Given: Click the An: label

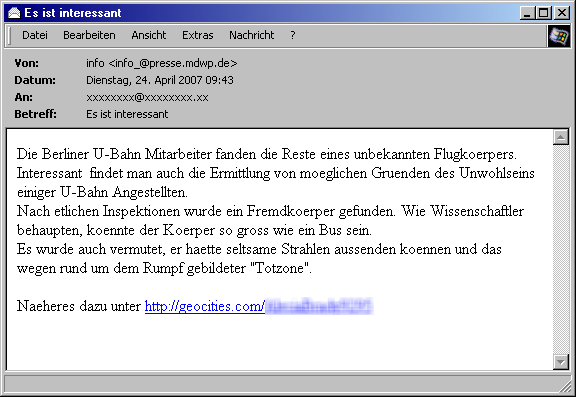Looking at the screenshot, I should tap(24, 97).
